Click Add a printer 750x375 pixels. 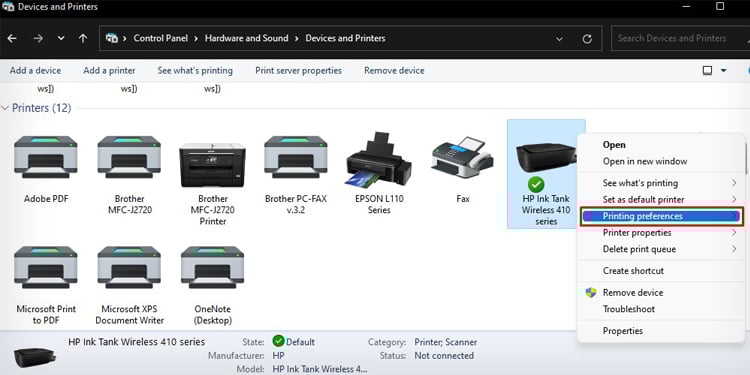(109, 70)
